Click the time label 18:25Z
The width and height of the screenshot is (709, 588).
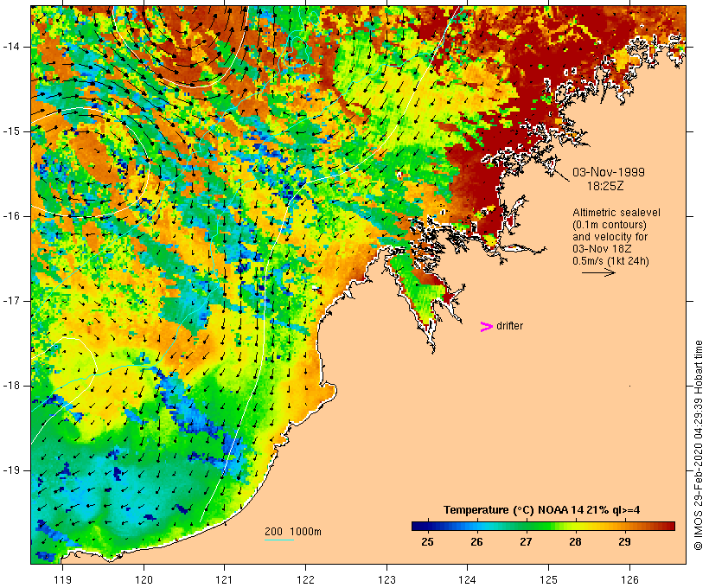point(605,186)
